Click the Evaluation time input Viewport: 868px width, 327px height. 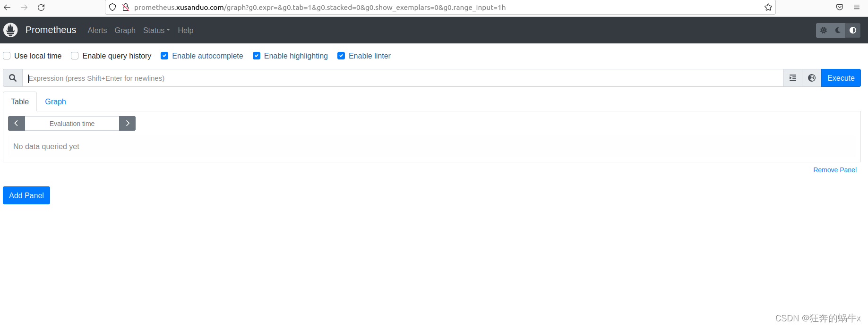[x=72, y=123]
